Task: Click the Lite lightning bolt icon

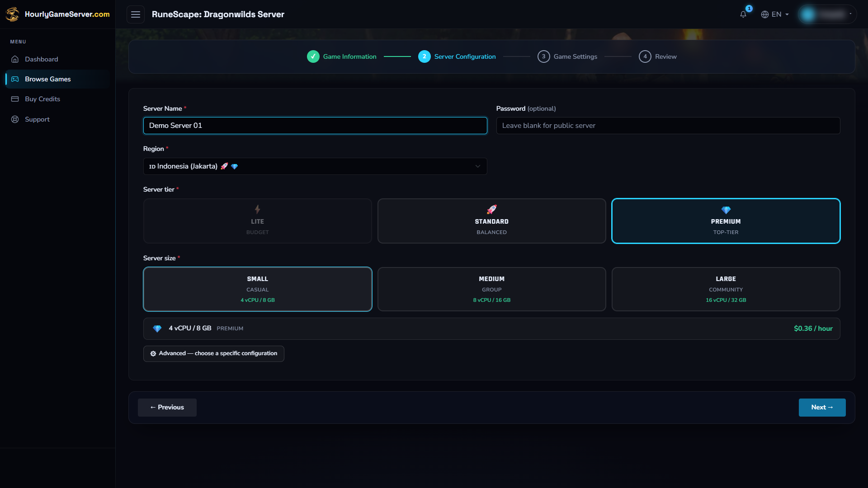Action: [x=257, y=209]
